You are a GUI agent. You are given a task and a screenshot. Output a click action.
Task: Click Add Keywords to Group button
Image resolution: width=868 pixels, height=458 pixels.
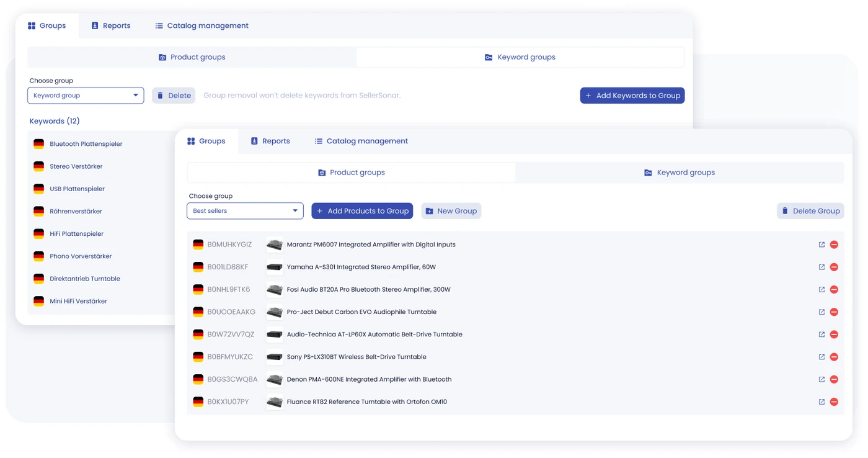tap(632, 96)
